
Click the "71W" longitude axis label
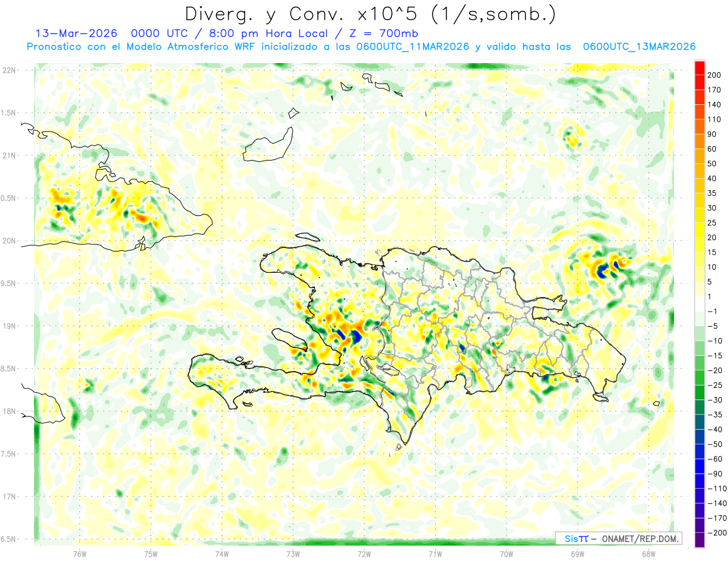point(435,554)
